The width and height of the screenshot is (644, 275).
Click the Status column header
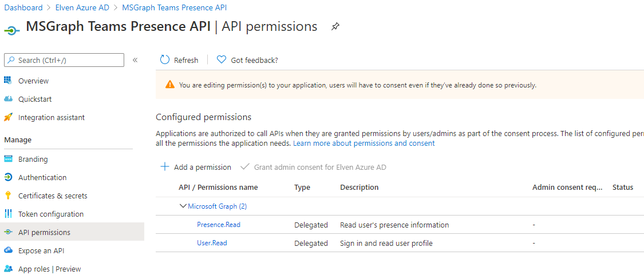tap(623, 187)
